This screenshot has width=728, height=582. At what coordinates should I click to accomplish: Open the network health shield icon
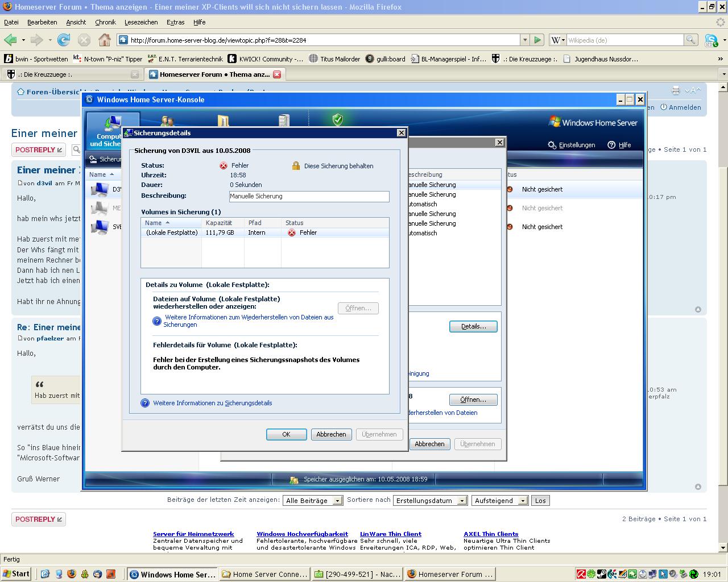click(338, 119)
